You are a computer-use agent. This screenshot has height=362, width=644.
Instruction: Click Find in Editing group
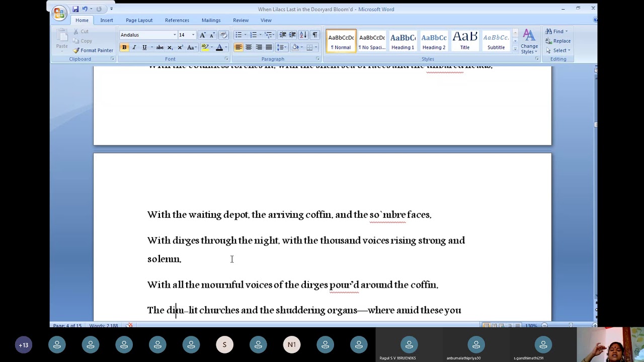point(557,31)
